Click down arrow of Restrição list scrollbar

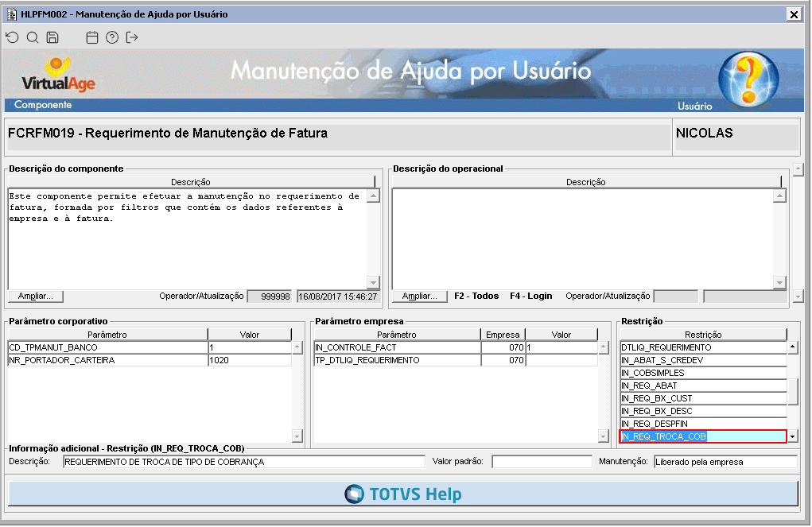point(793,436)
